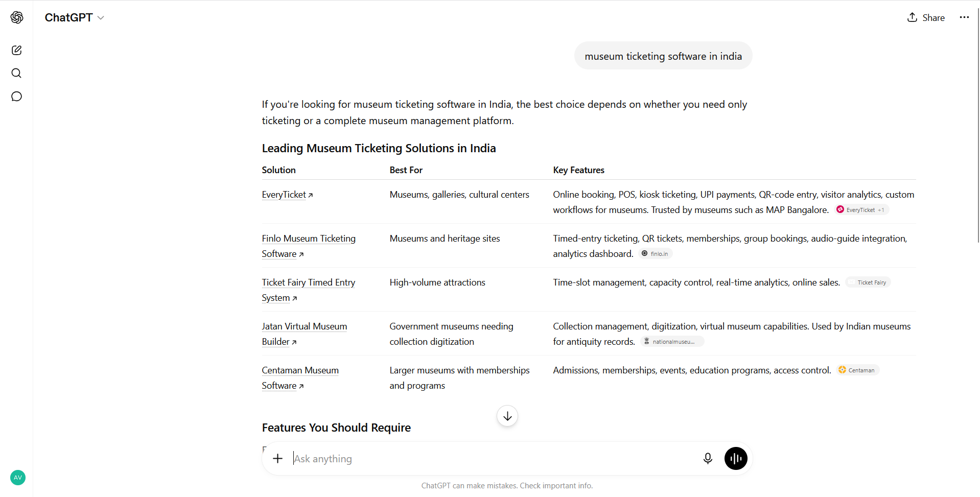Open the ChatGPT logo home icon
The image size is (980, 497).
point(17,17)
